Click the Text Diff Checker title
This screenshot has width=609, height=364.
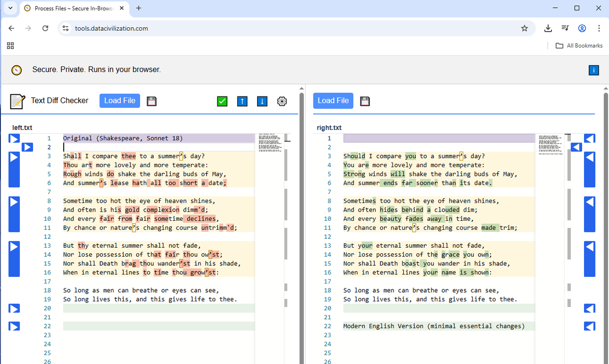(59, 101)
